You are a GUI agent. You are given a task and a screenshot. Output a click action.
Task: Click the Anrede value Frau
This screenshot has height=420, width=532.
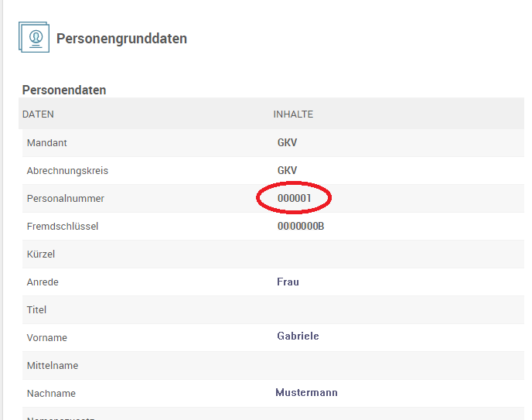(x=288, y=282)
